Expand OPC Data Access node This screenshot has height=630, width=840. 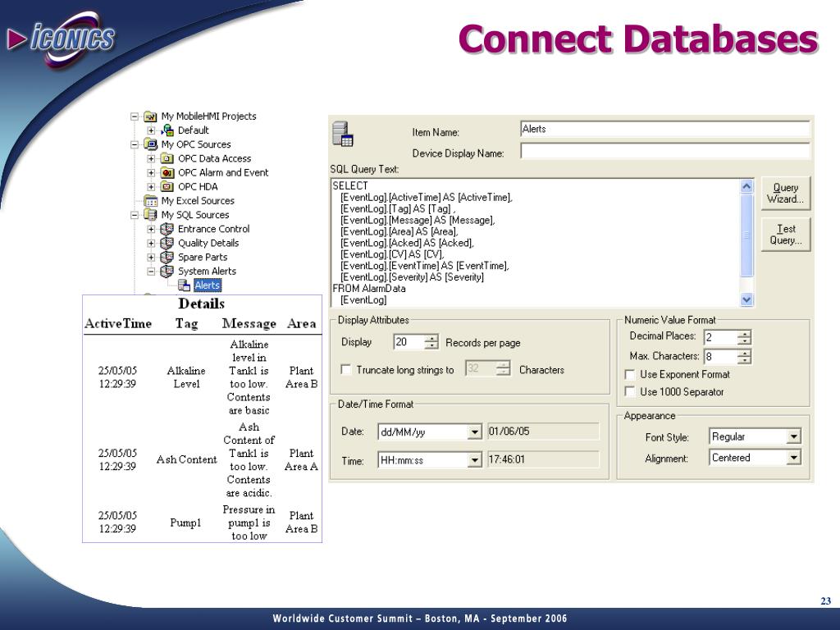click(x=151, y=158)
